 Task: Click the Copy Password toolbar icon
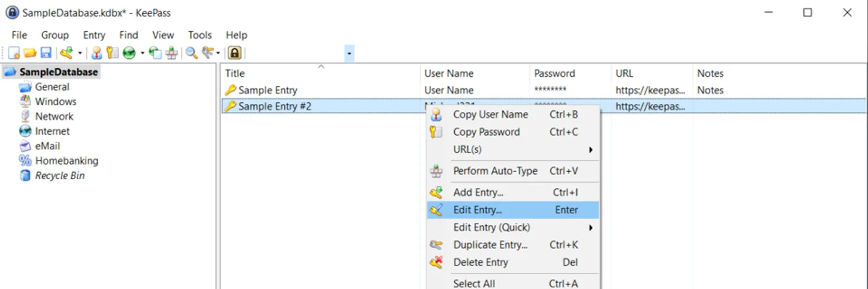click(112, 53)
